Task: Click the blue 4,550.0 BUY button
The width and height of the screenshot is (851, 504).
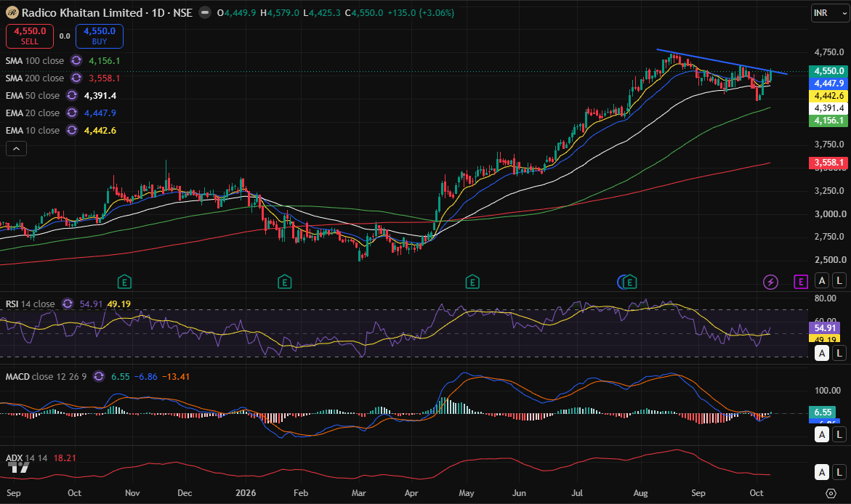Action: click(x=100, y=36)
